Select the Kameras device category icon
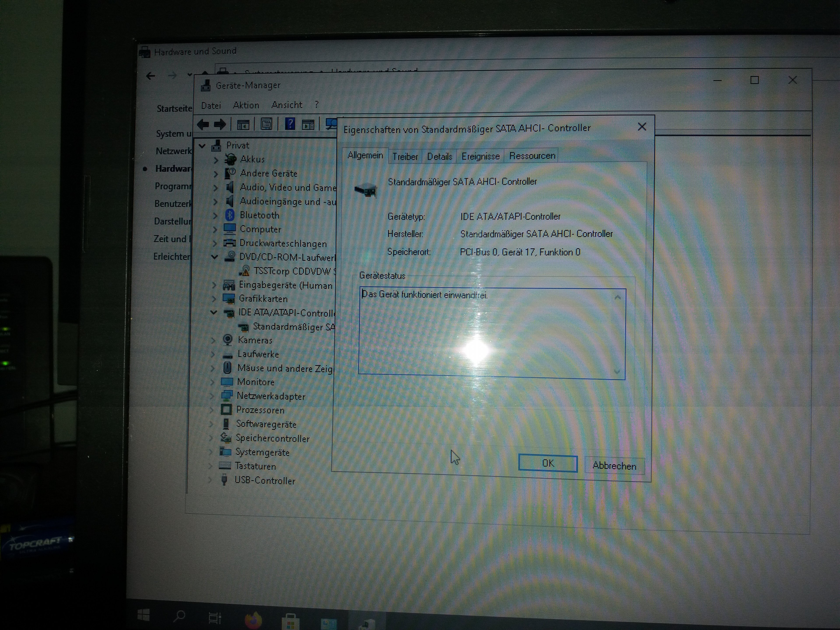 tap(227, 340)
